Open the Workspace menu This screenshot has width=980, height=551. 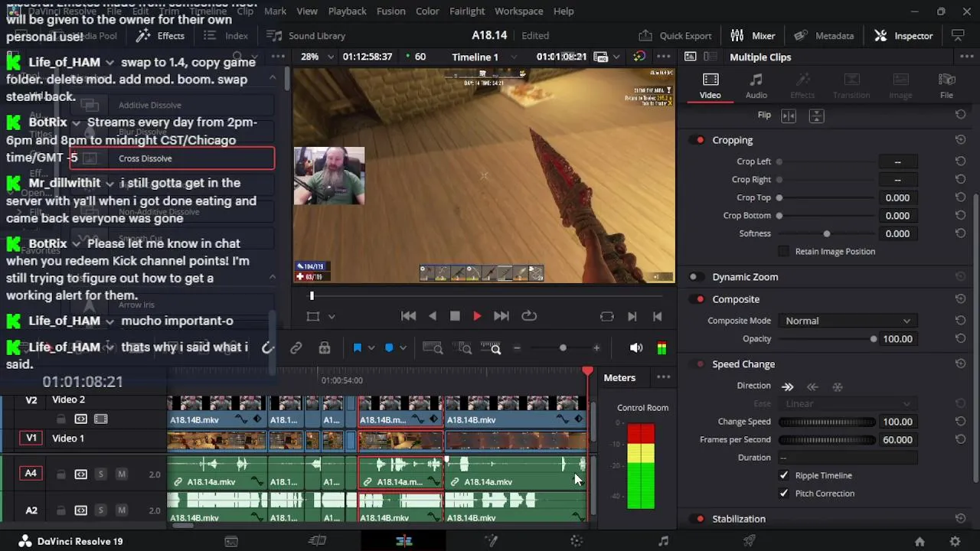[x=518, y=11]
